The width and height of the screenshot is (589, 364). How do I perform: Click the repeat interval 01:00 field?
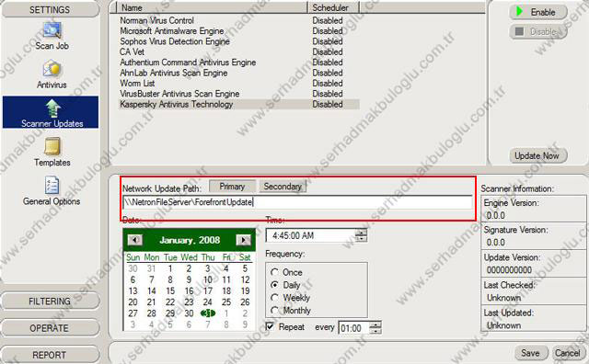[x=353, y=328]
